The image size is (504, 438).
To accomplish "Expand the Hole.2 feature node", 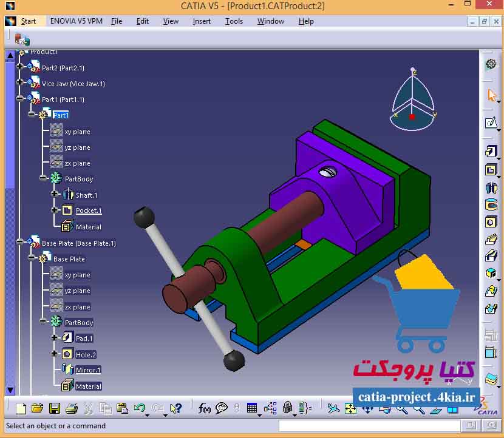I will point(54,353).
